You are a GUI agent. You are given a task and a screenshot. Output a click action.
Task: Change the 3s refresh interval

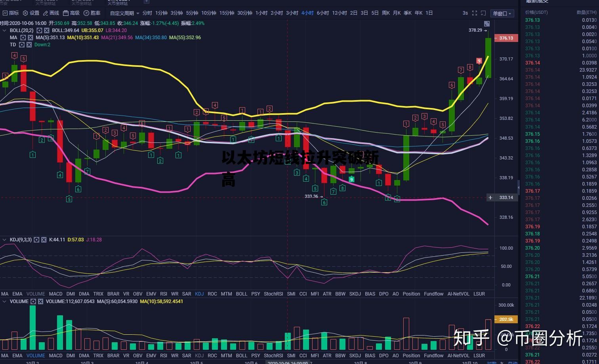point(465,13)
